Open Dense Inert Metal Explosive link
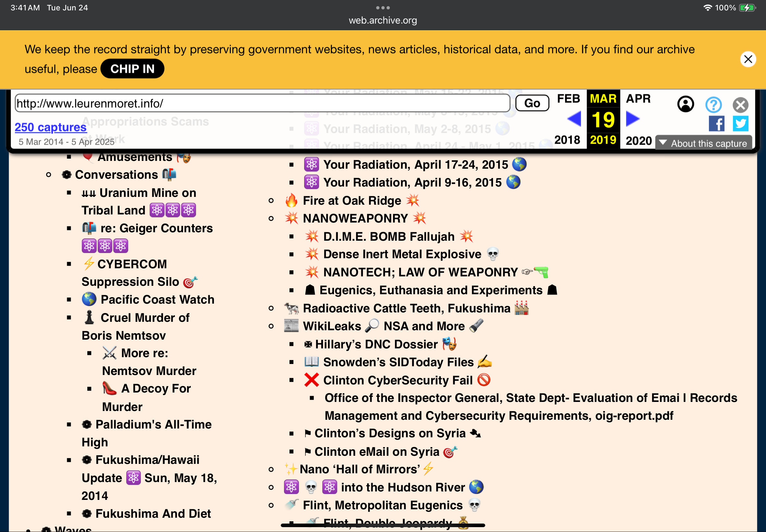This screenshot has width=766, height=532. point(402,254)
